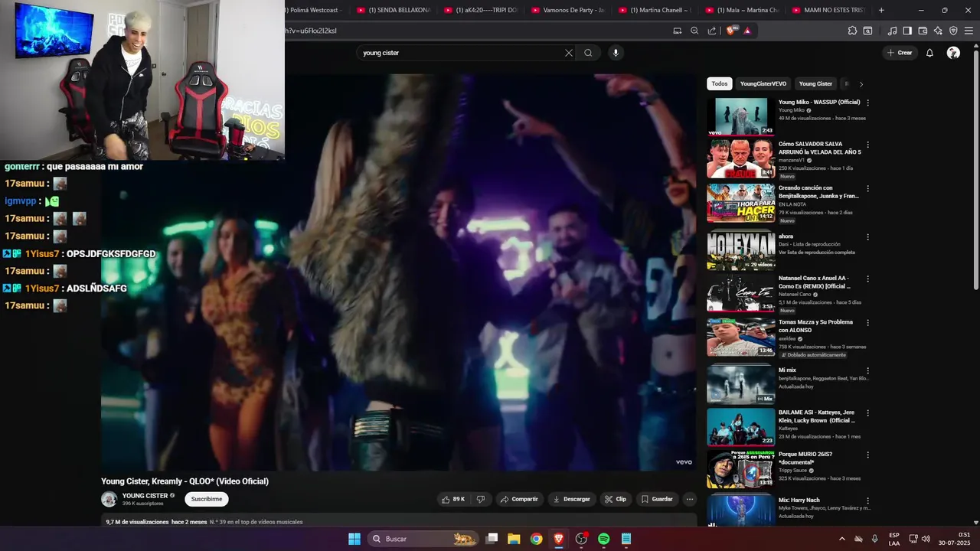Open the Porque MURIO 26IS? thumbnail
Screen dimensions: 980x551
click(x=740, y=469)
